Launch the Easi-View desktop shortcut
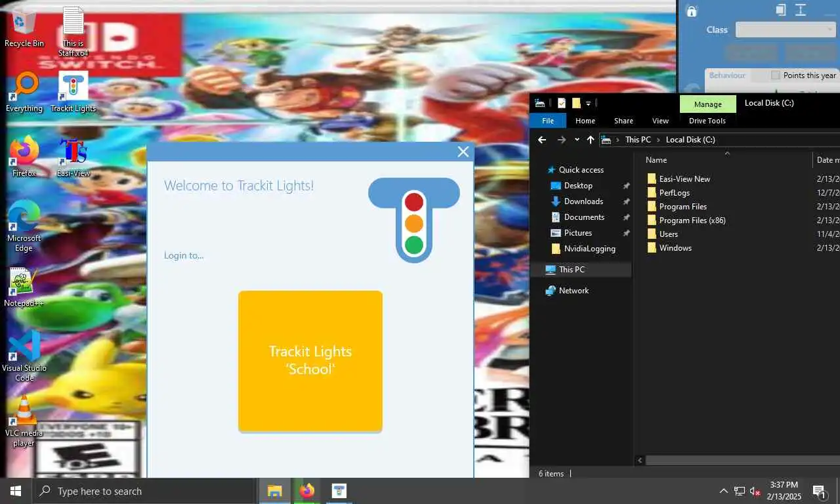 point(73,157)
